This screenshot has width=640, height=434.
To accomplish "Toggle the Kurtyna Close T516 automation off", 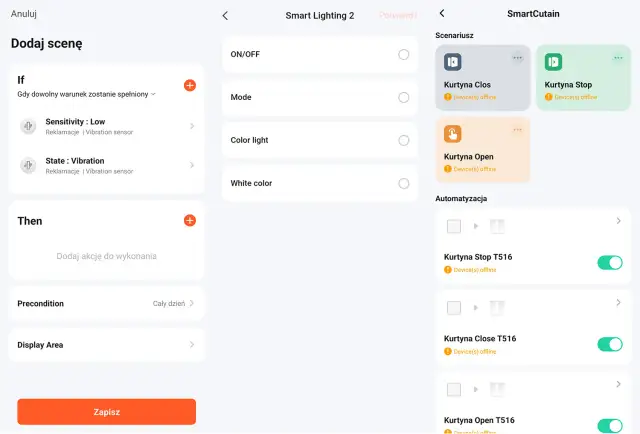I will [x=610, y=344].
